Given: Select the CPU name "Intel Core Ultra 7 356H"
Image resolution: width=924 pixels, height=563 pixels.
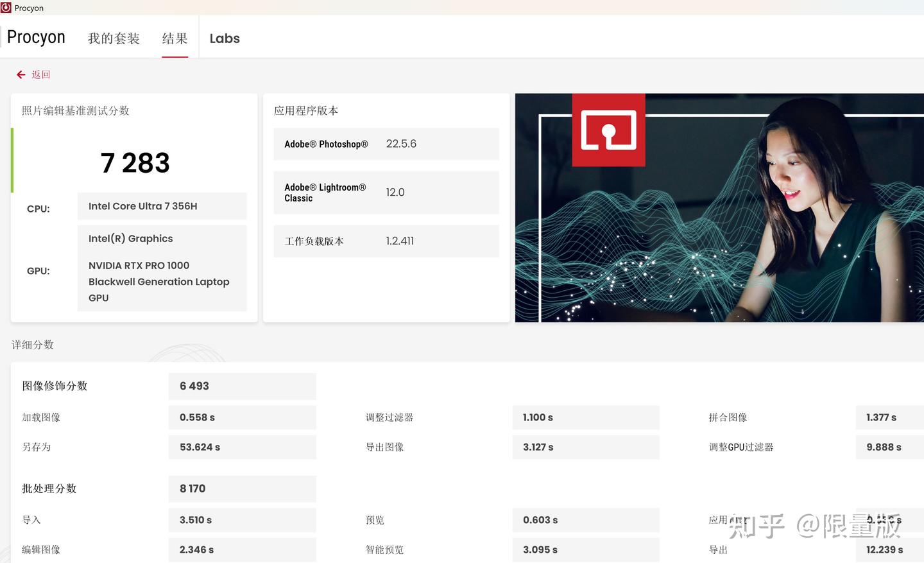Looking at the screenshot, I should pyautogui.click(x=143, y=206).
